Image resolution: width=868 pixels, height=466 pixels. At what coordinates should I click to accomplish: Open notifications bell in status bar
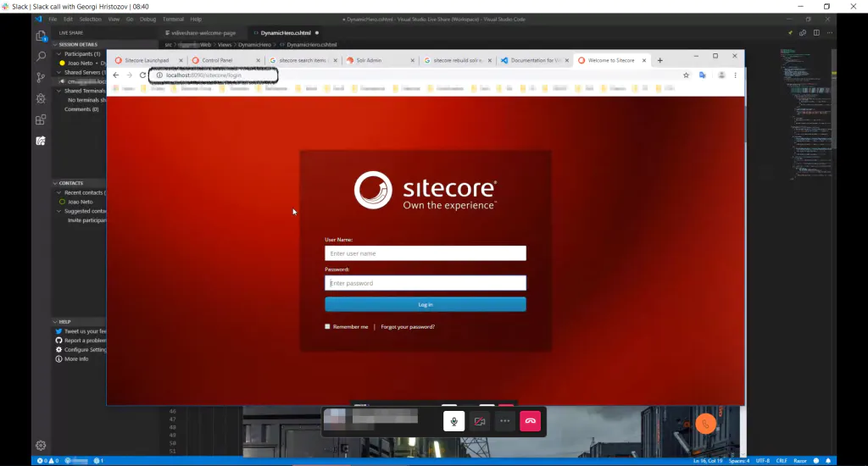coord(828,460)
